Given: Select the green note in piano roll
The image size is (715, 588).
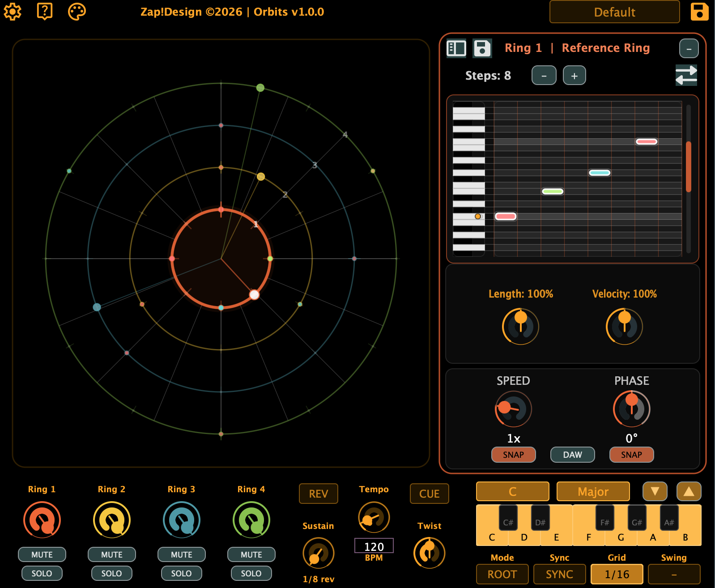Looking at the screenshot, I should pos(553,192).
